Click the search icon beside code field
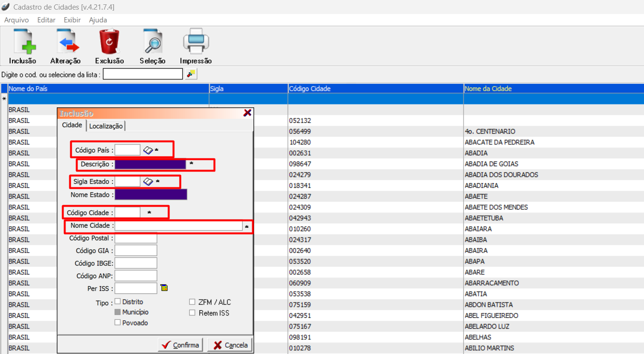This screenshot has width=644, height=354. click(x=192, y=74)
